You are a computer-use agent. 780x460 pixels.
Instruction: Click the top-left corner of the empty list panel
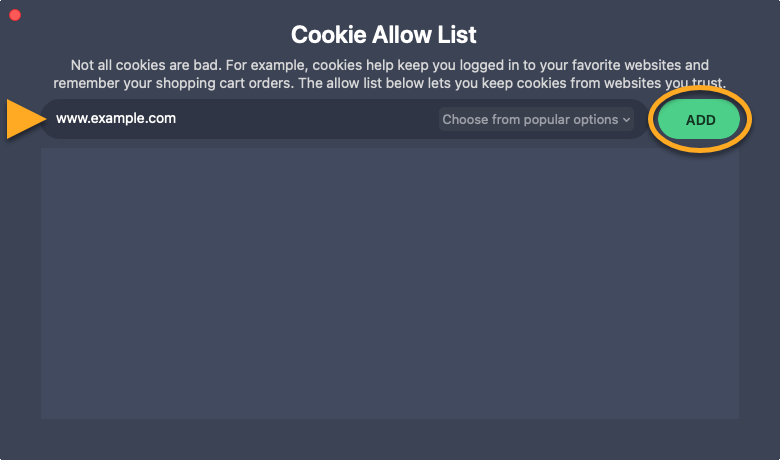[x=46, y=153]
